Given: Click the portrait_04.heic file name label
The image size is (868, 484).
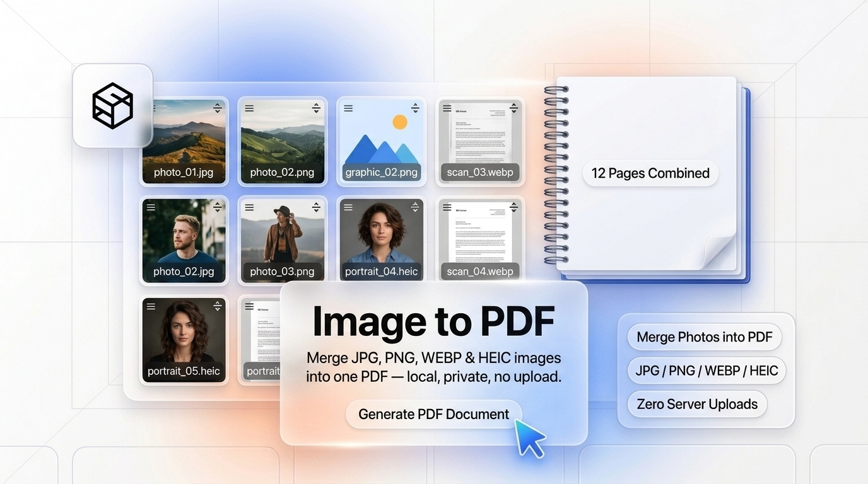Looking at the screenshot, I should click(x=382, y=272).
